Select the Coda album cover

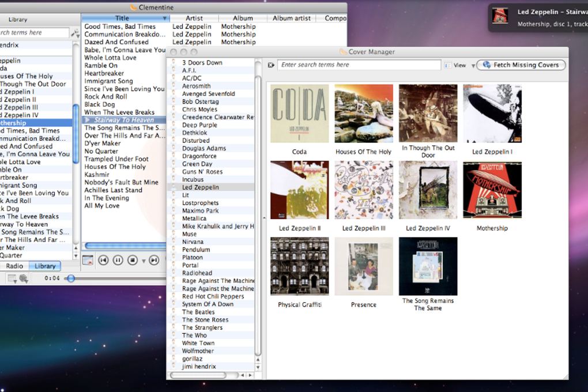(x=299, y=114)
